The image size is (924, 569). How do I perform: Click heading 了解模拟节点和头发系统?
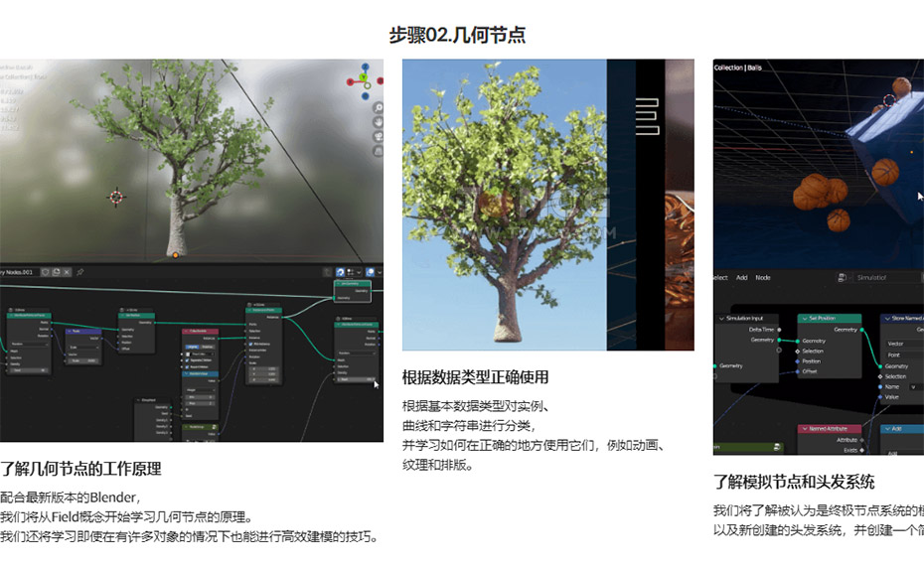[x=794, y=482]
